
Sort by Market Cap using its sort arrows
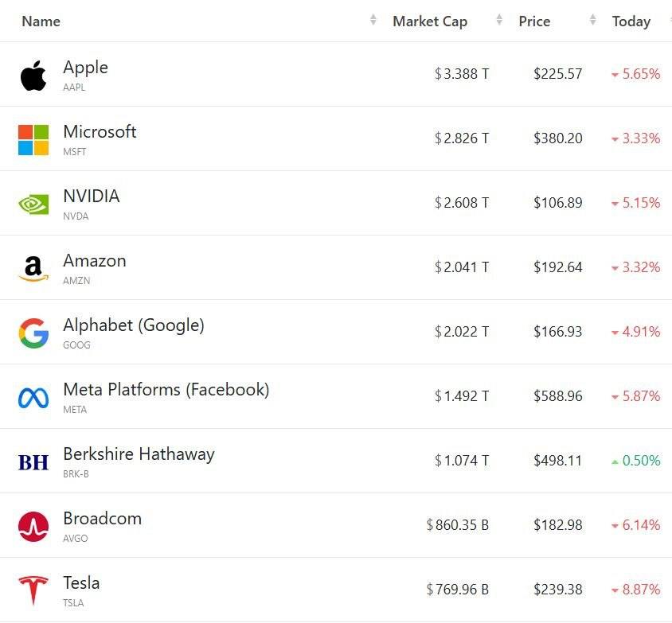[499, 21]
